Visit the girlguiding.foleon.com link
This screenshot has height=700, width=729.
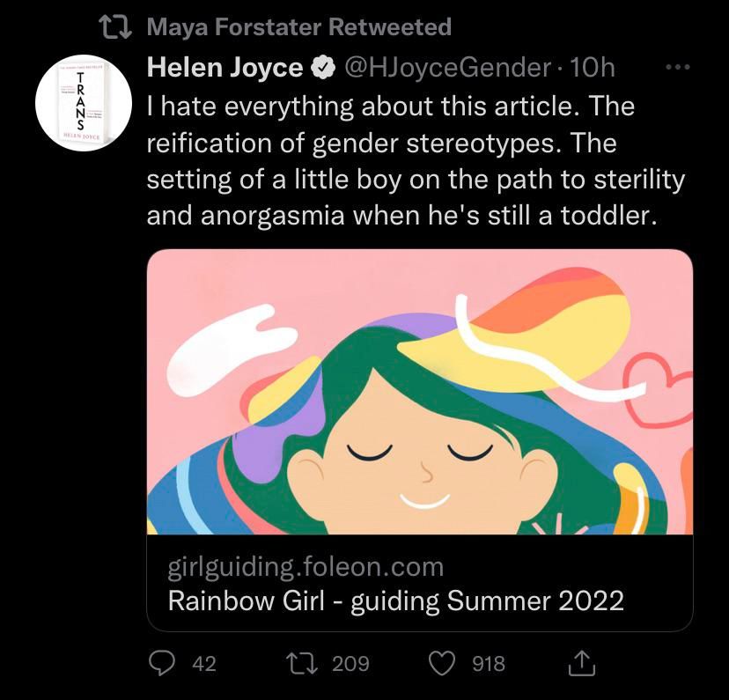[x=306, y=566]
